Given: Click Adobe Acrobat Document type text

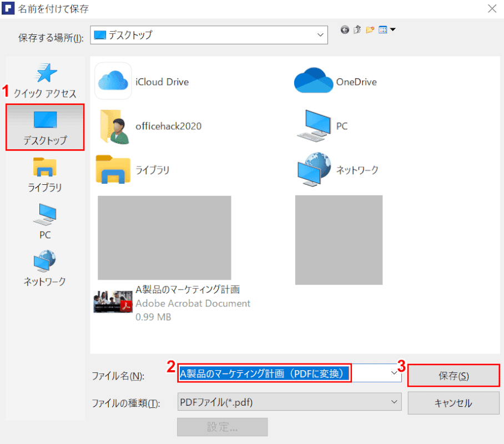Looking at the screenshot, I should click(x=193, y=303).
